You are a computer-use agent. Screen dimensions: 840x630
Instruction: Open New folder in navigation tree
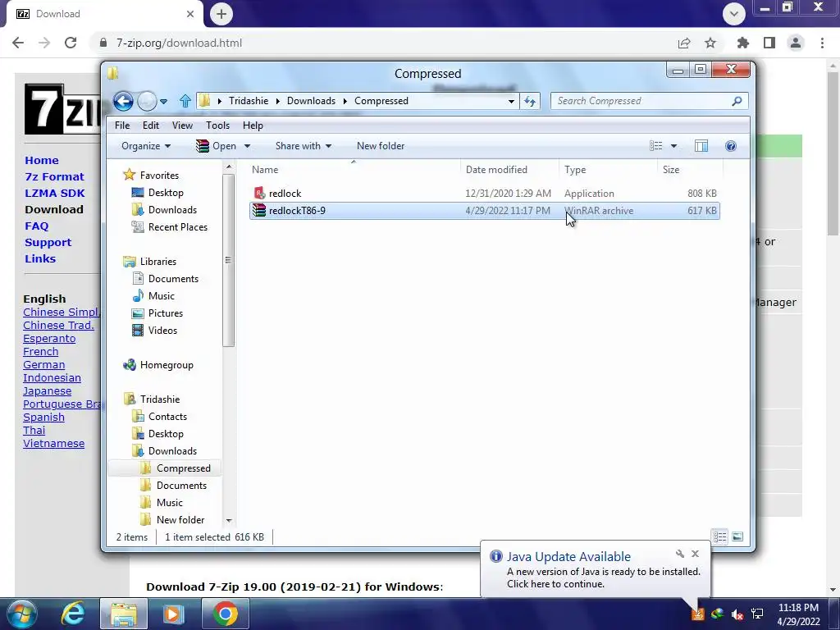(x=172, y=519)
